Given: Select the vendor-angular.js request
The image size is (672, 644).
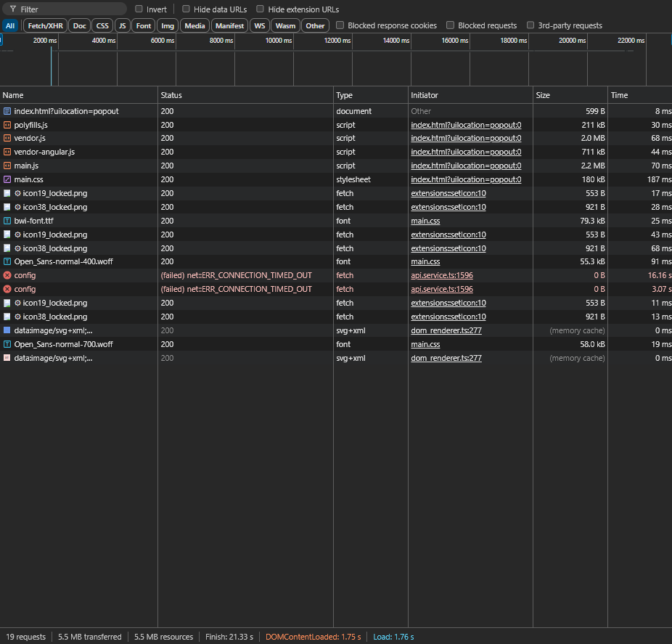Looking at the screenshot, I should (336, 152).
